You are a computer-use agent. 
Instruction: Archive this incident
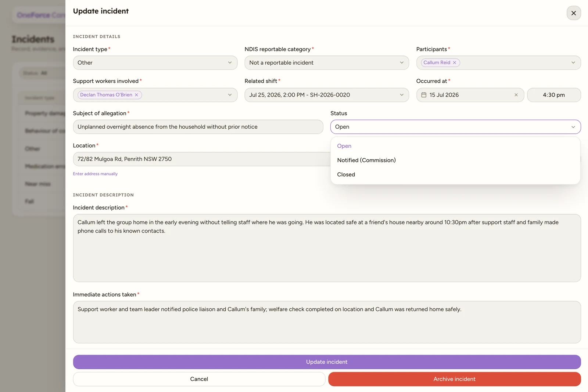coord(454,379)
